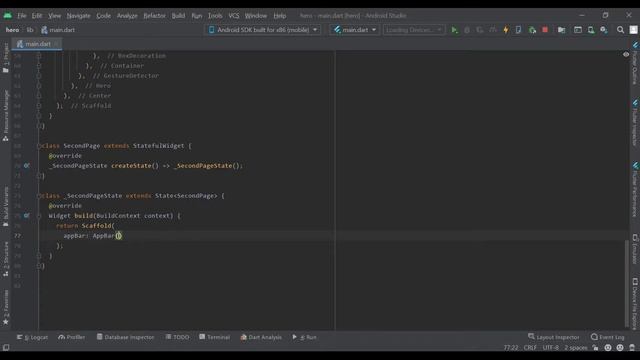Open Resource Manager side panel
The height and width of the screenshot is (360, 640).
[x=6, y=116]
